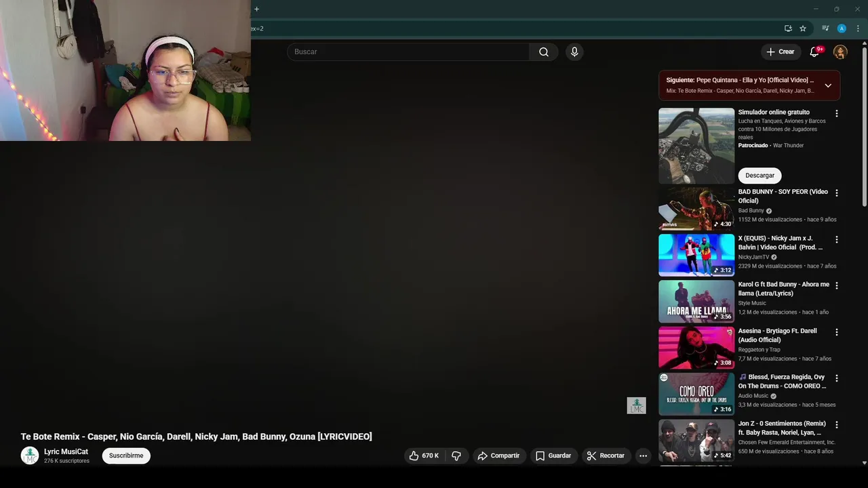Click Descargar on the War Thunder ad
868x488 pixels.
pyautogui.click(x=759, y=176)
